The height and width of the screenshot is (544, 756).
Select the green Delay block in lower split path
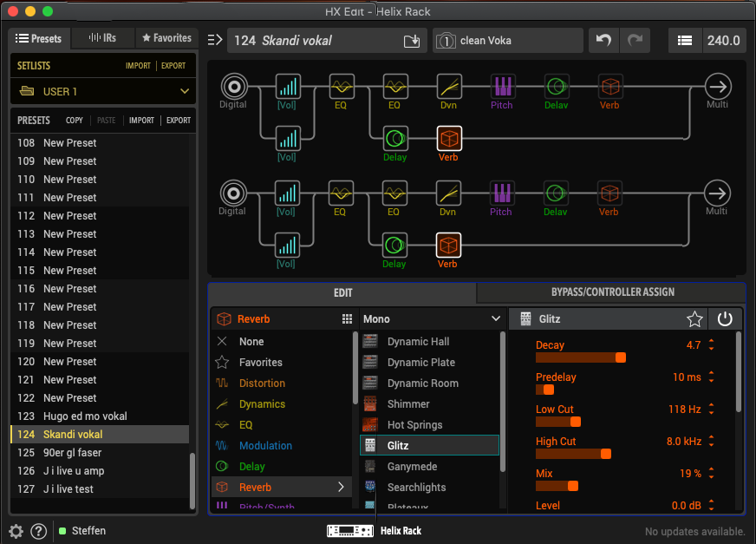(394, 246)
